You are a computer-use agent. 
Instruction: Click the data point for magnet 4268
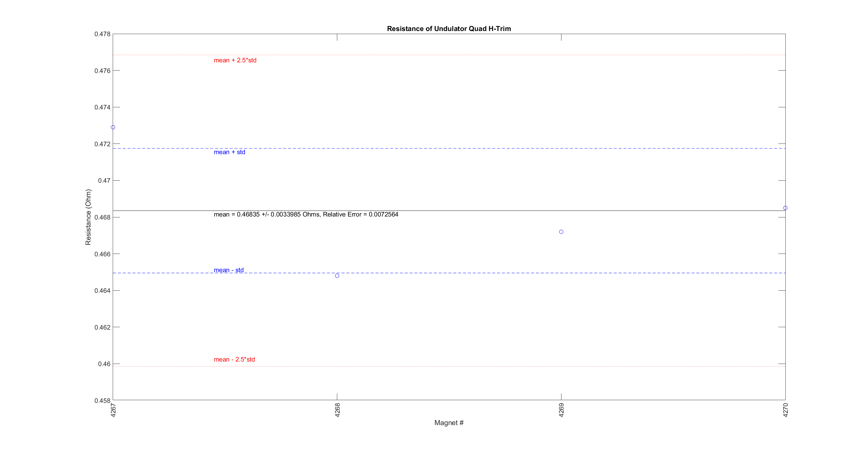tap(337, 275)
